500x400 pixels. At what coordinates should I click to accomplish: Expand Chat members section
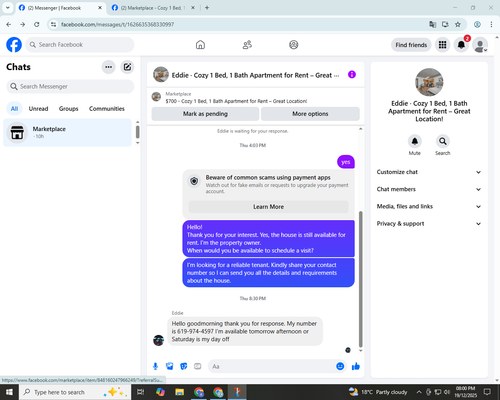coord(429,189)
